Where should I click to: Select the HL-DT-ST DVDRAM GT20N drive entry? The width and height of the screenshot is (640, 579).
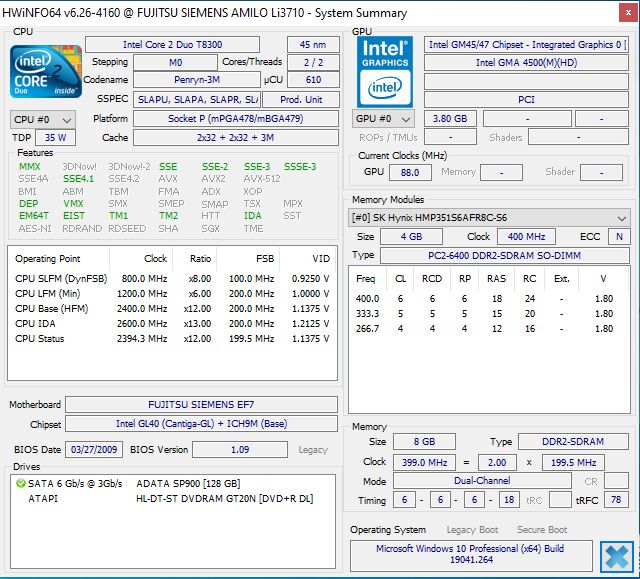173,499
